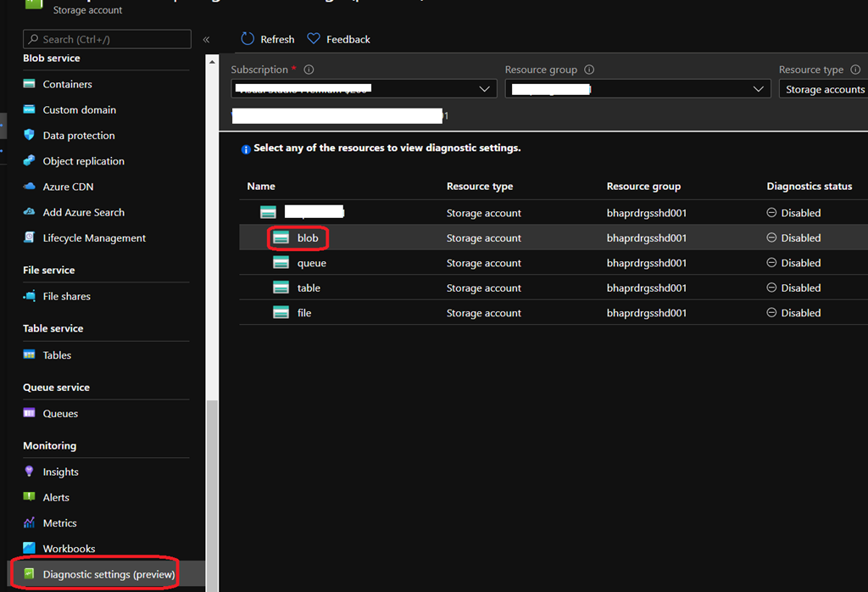
Task: Click the sidebar vertical scrollbar
Action: click(x=212, y=475)
